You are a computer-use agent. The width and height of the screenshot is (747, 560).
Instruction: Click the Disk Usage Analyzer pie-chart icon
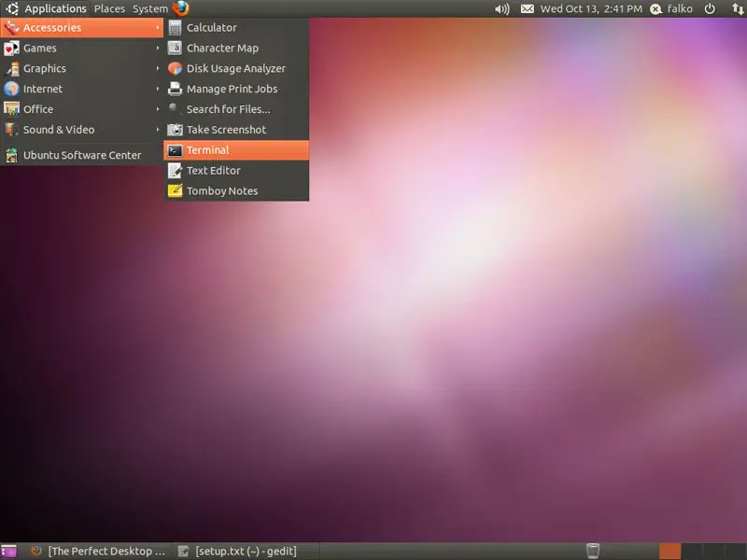point(175,68)
